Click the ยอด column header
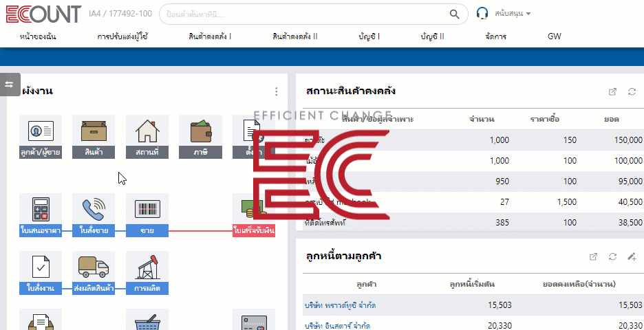 [612, 120]
